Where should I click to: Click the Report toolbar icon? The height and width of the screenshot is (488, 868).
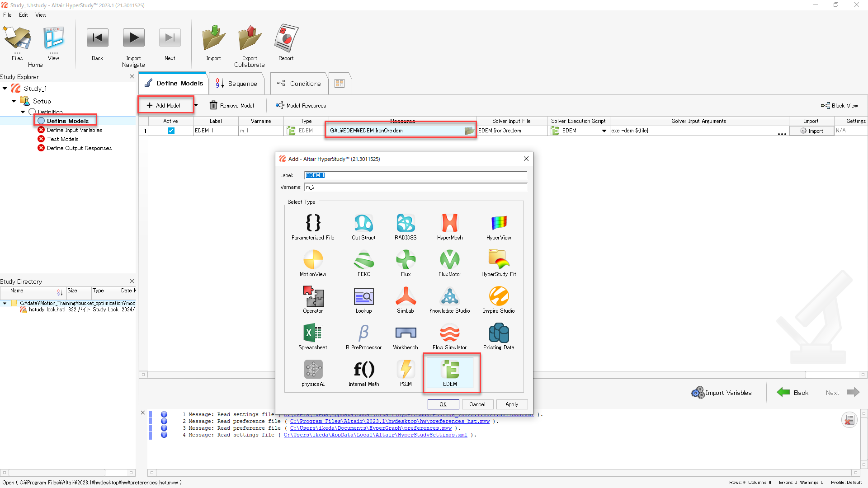pyautogui.click(x=286, y=39)
